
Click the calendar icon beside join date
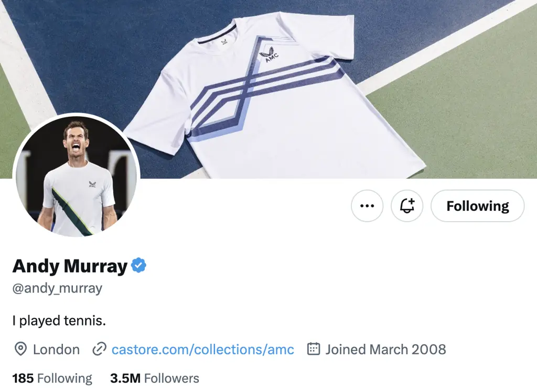(314, 349)
